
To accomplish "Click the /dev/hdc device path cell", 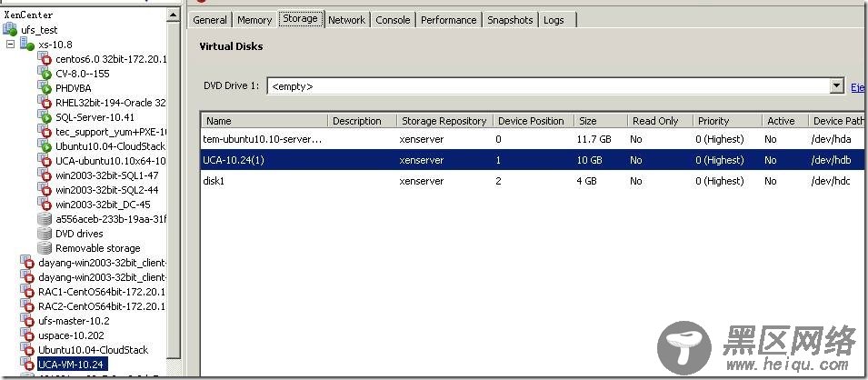I will click(831, 181).
